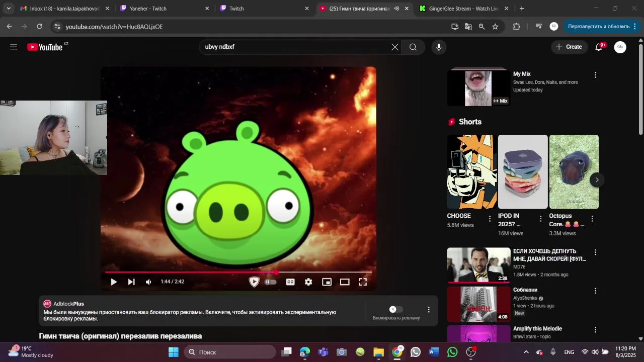Image resolution: width=644 pixels, height=362 pixels.
Task: Skip to the next video
Action: coord(131,282)
